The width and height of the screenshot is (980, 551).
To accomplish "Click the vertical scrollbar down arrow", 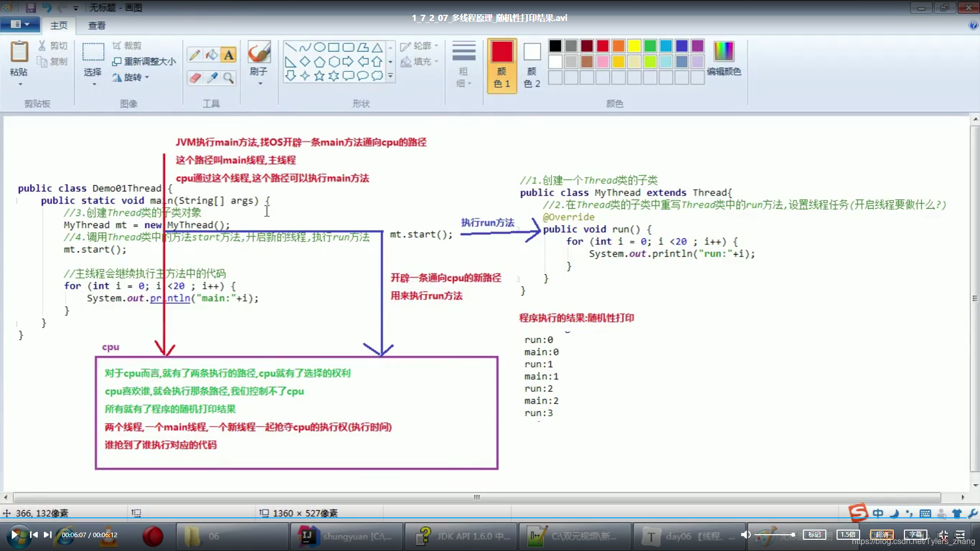I will 975,485.
